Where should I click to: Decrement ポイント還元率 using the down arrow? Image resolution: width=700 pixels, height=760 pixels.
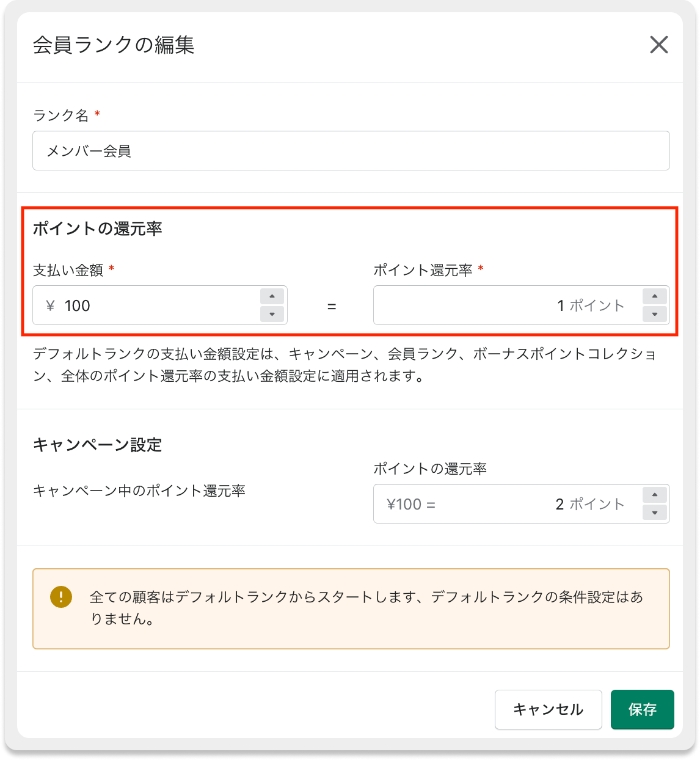pos(654,314)
